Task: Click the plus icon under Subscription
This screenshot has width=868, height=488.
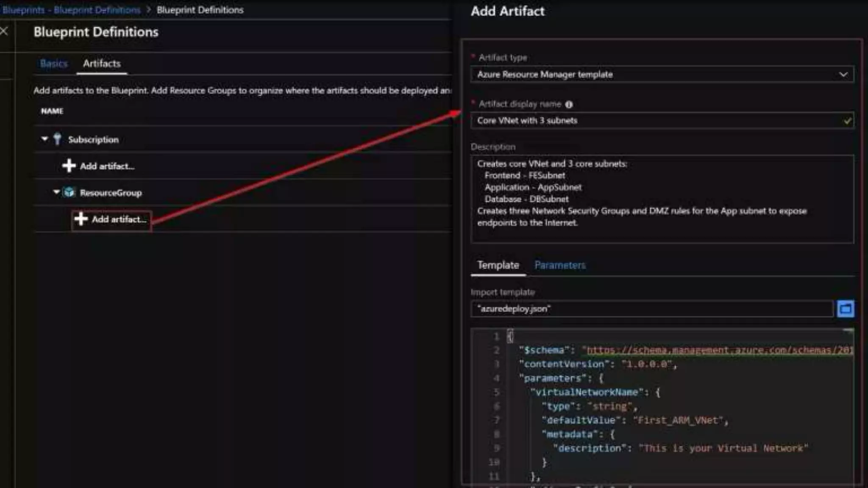Action: 69,166
